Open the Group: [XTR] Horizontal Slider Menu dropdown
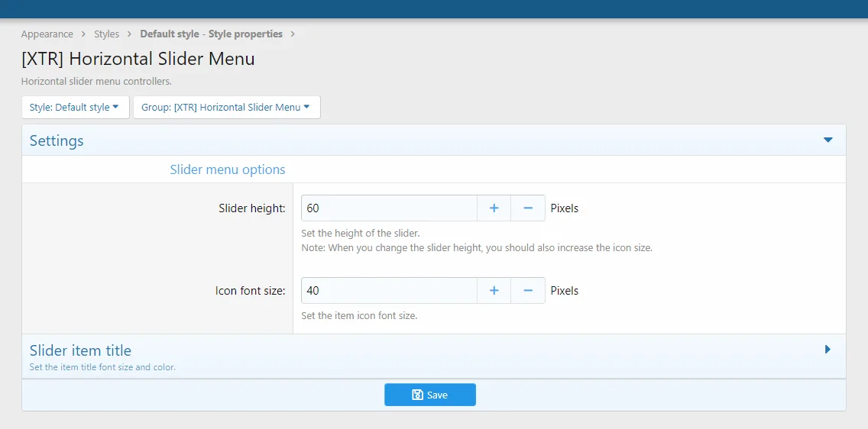 pos(226,108)
